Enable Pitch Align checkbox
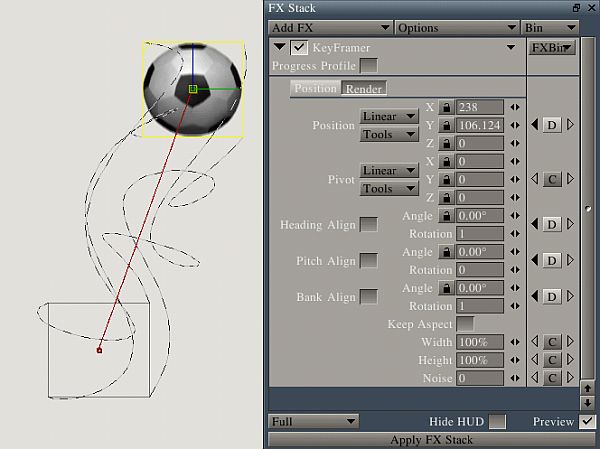 click(369, 261)
